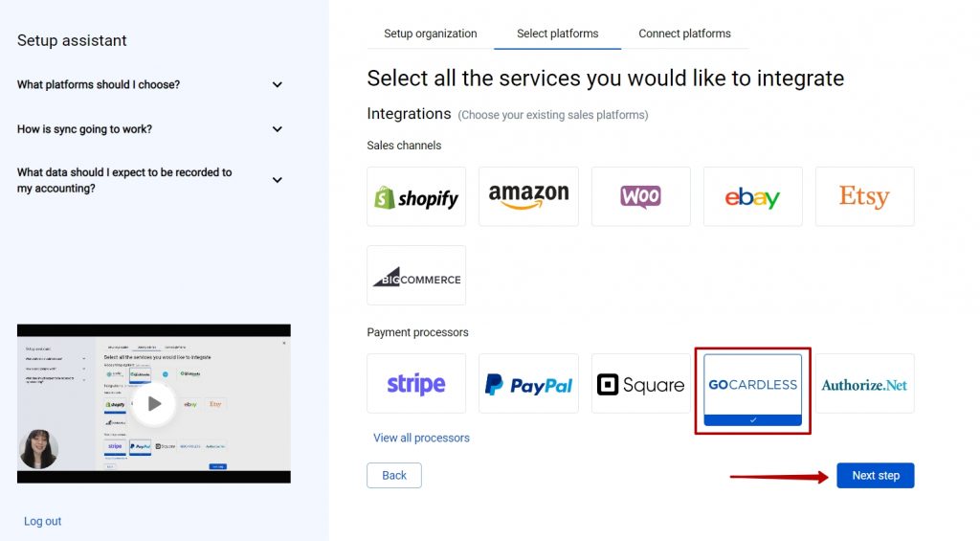Screen dimensions: 980x541
Task: Expand "How is sync going to work?"
Action: (150, 129)
